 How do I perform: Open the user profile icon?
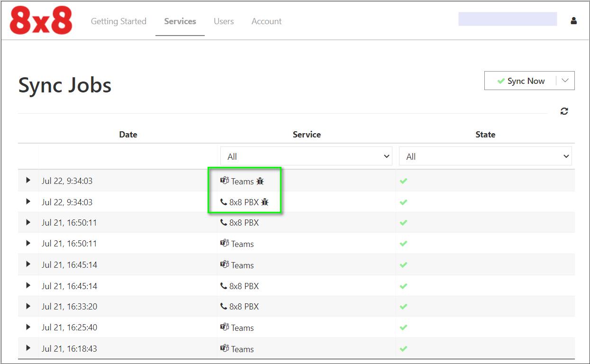pyautogui.click(x=573, y=21)
